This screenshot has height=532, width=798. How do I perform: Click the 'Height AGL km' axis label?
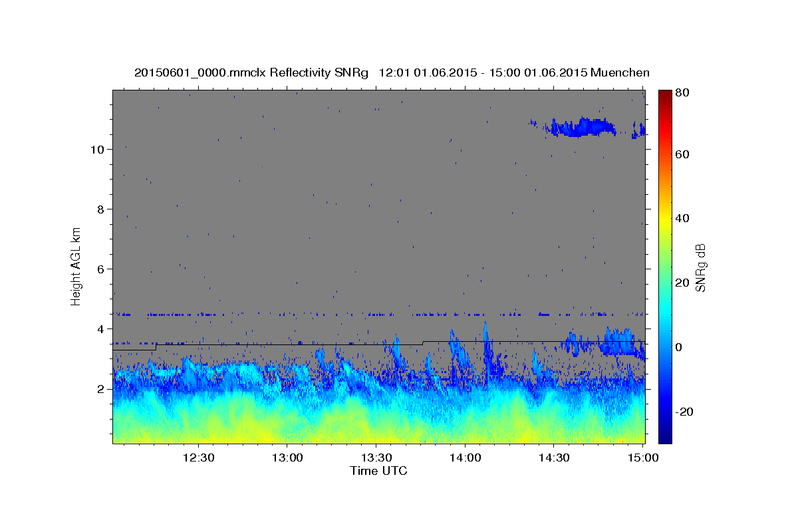(x=76, y=266)
